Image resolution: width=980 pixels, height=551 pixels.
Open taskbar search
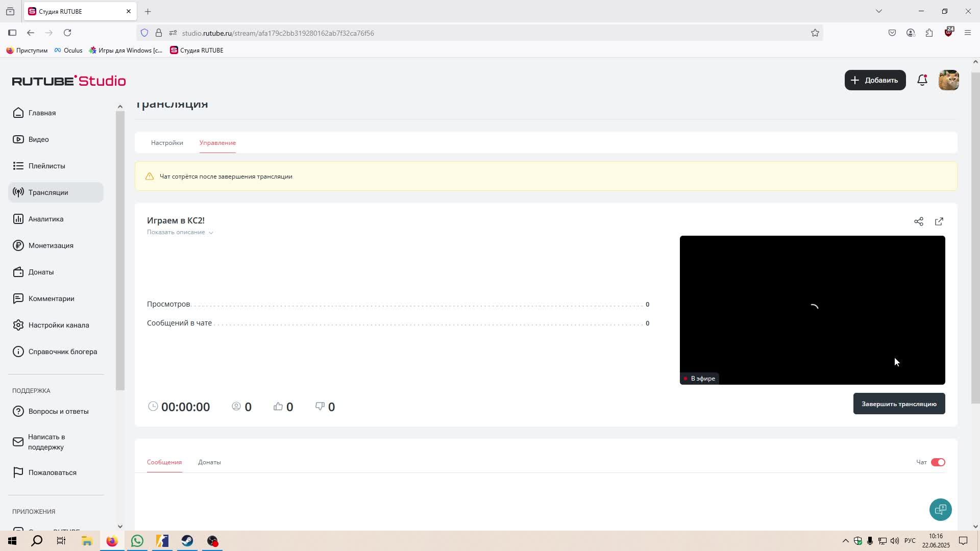(x=37, y=541)
